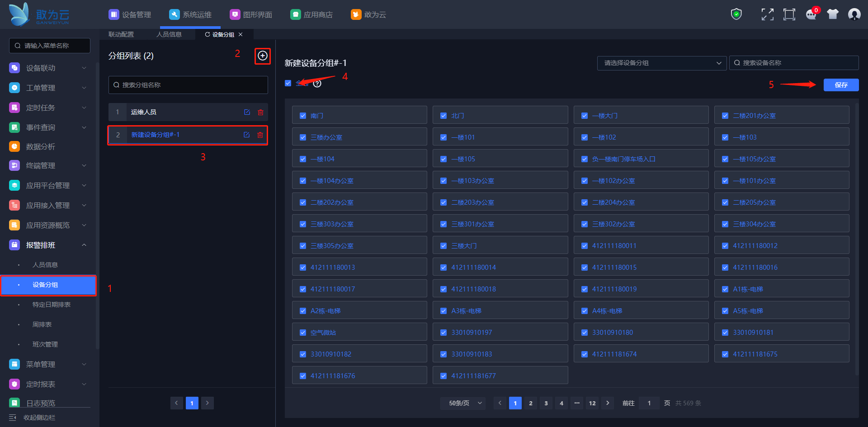The width and height of the screenshot is (868, 427).
Task: Uncheck the 南门 device checkbox
Action: (303, 116)
